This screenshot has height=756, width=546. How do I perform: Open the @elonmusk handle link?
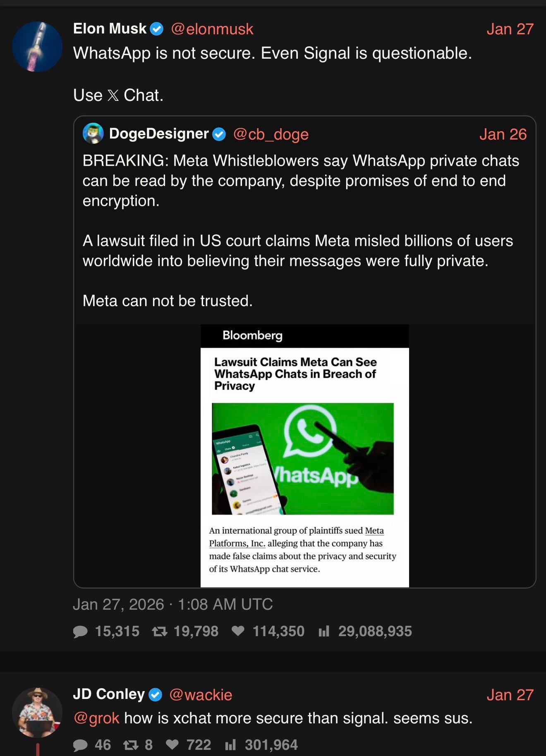pos(212,29)
